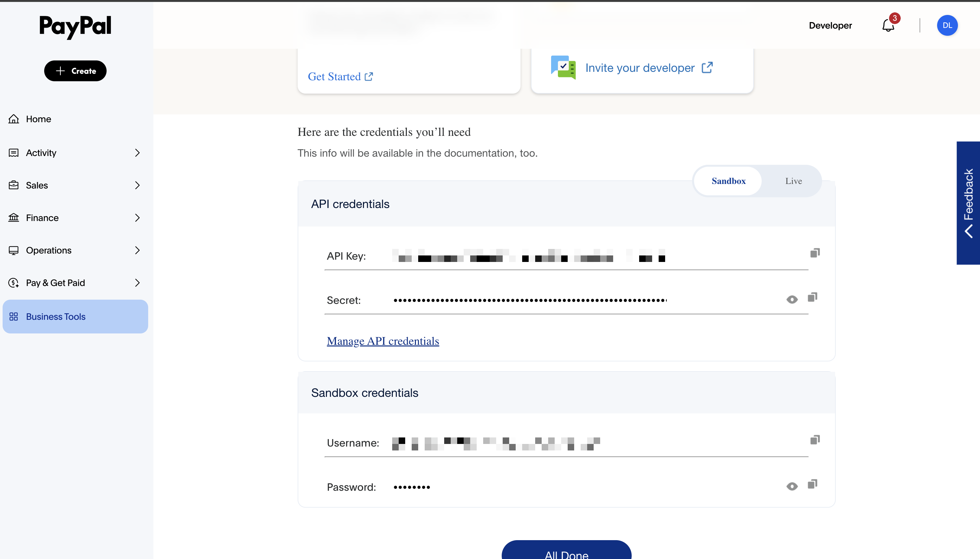980x559 pixels.
Task: Copy the sandbox Username
Action: pos(815,440)
